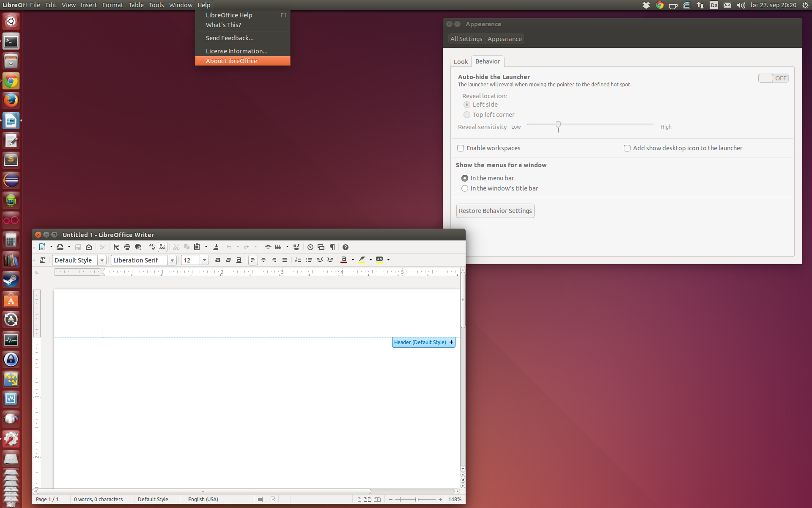Click the Writer zoom slider handle
Viewport: 812px width, 508px height.
coord(417,500)
